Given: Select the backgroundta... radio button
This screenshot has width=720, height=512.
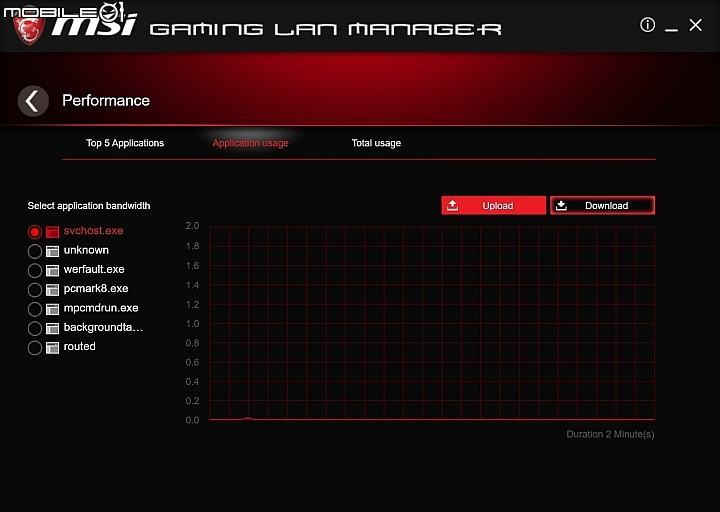Looking at the screenshot, I should tap(34, 328).
